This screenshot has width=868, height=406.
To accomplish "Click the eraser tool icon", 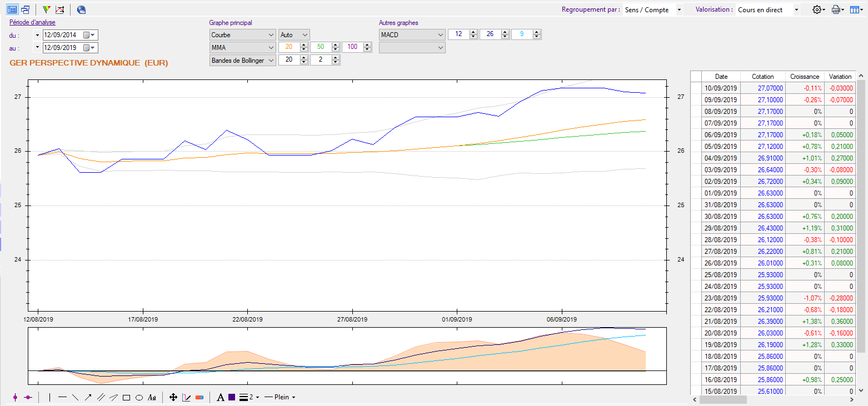I will tap(199, 397).
